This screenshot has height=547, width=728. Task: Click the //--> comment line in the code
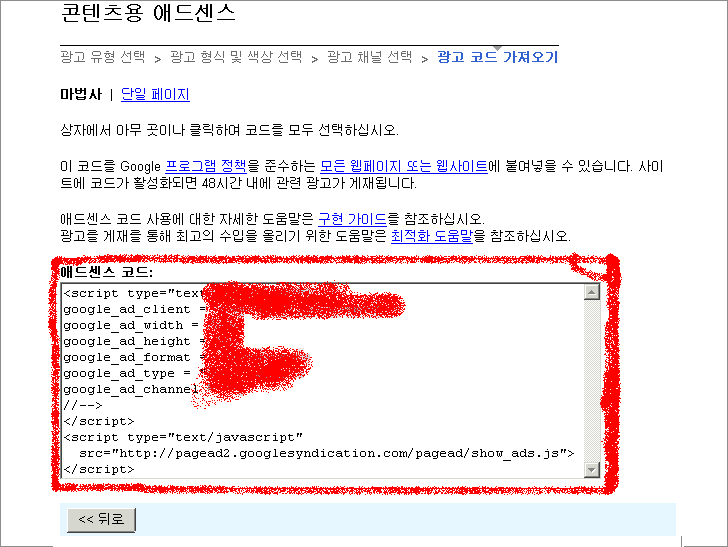tap(83, 405)
